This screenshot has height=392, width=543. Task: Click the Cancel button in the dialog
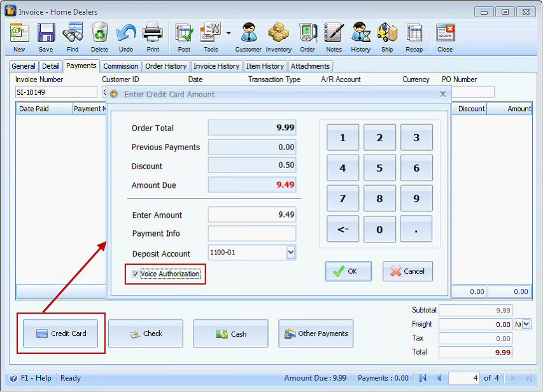pos(407,271)
